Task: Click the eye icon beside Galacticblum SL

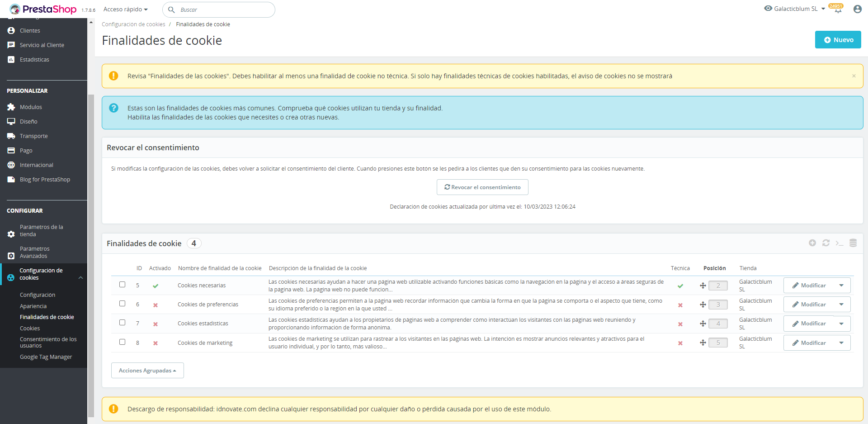Action: pyautogui.click(x=768, y=8)
